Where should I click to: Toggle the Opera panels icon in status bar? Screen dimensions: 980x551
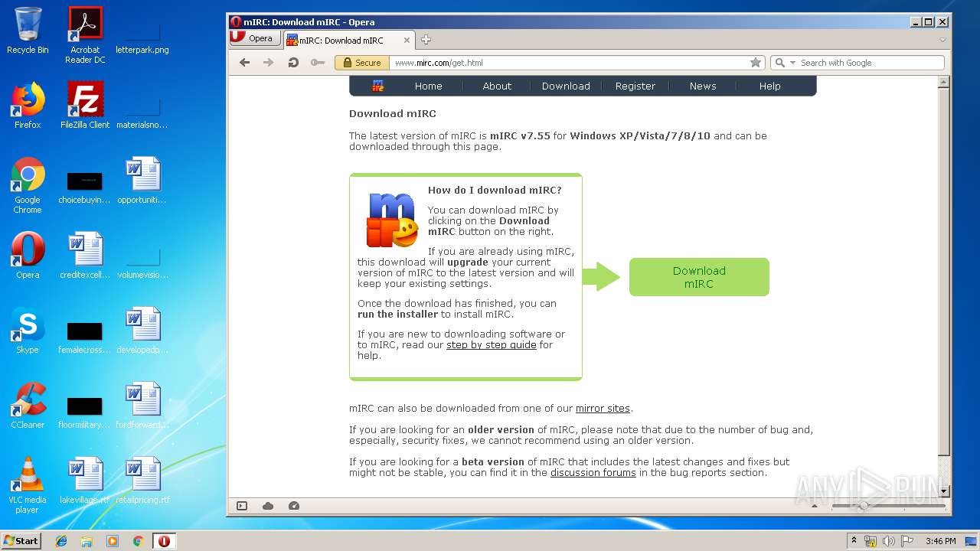tap(242, 506)
